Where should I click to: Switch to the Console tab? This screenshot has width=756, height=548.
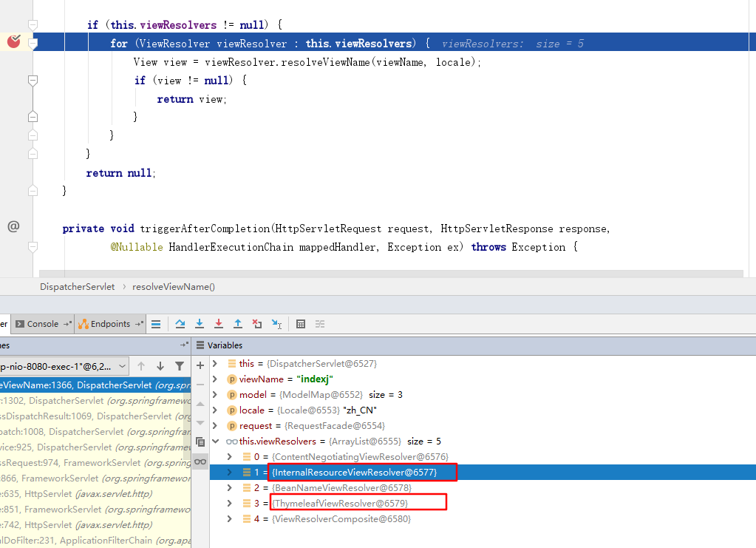click(x=41, y=324)
